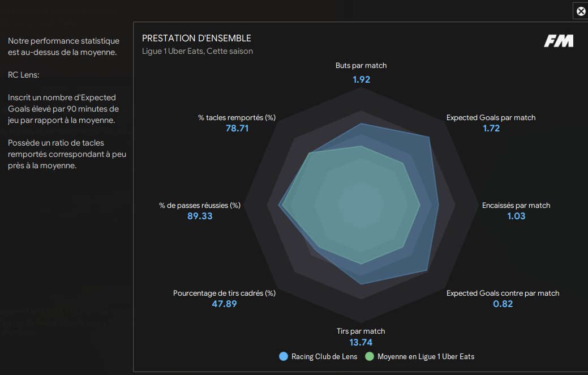Select the Racing Club de Lens legend label
Viewport: 588px width, 375px height.
point(324,356)
